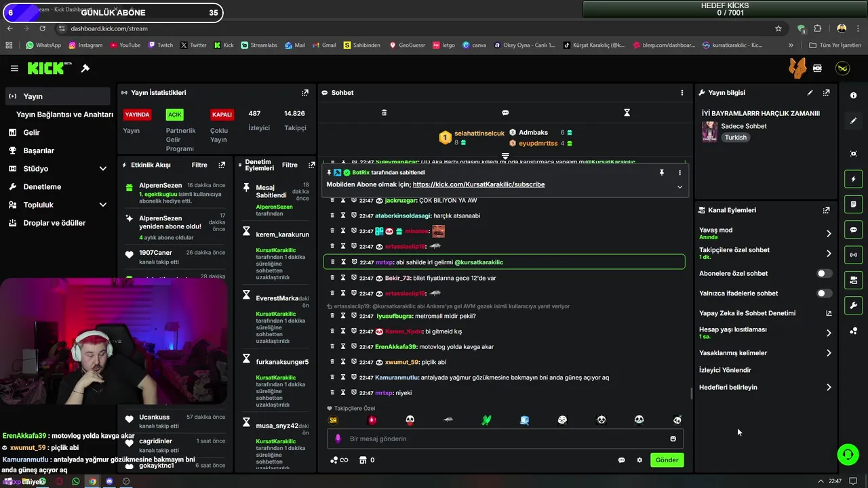Open Yapay Zeka ile Sohbet Denetimi
This screenshot has height=488, width=868.
765,313
